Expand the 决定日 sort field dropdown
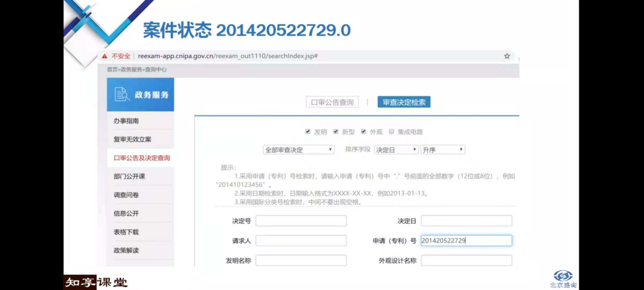 (x=396, y=150)
